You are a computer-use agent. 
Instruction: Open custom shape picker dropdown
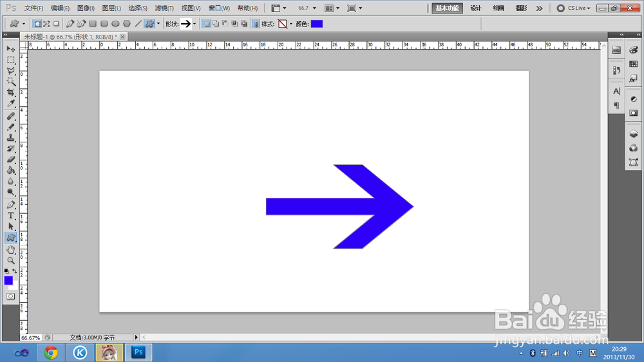click(x=194, y=24)
